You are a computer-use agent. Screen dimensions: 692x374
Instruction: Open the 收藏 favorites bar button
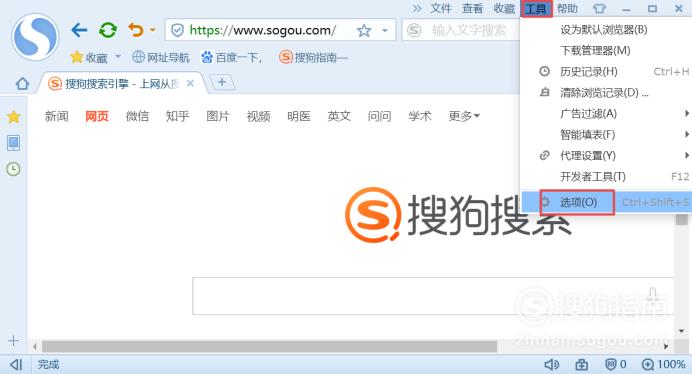point(89,57)
